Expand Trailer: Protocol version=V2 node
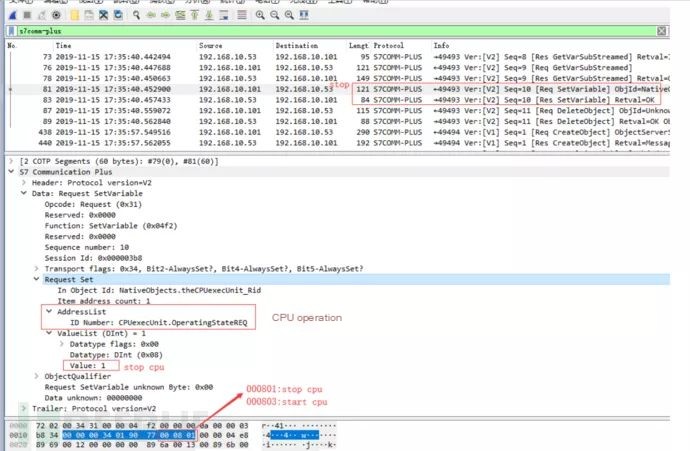 click(x=24, y=408)
